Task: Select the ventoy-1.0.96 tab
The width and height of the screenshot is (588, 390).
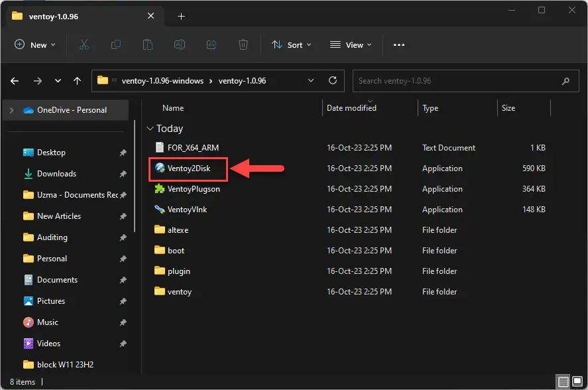Action: pos(86,16)
